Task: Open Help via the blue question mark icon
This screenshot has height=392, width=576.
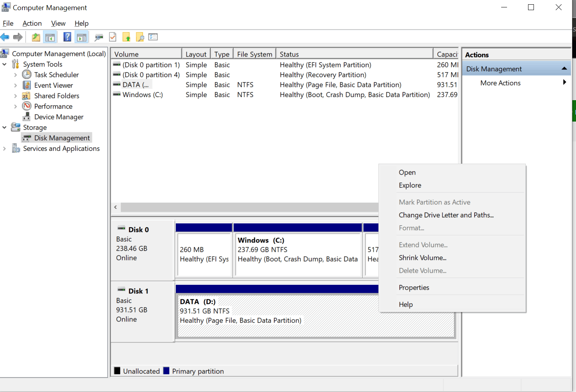Action: click(x=67, y=37)
